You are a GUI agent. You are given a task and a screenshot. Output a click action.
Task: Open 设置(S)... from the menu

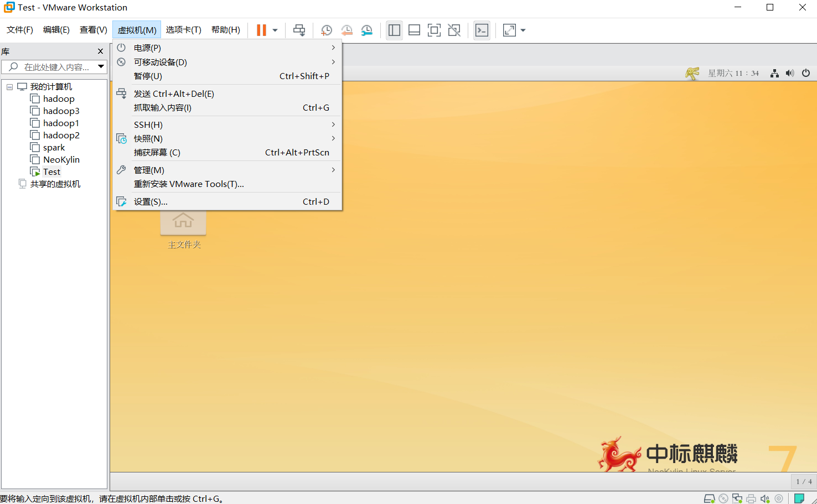click(227, 201)
